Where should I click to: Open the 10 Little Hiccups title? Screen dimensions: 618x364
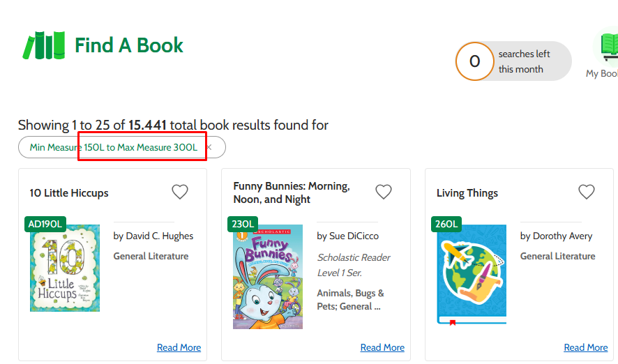pyautogui.click(x=69, y=193)
